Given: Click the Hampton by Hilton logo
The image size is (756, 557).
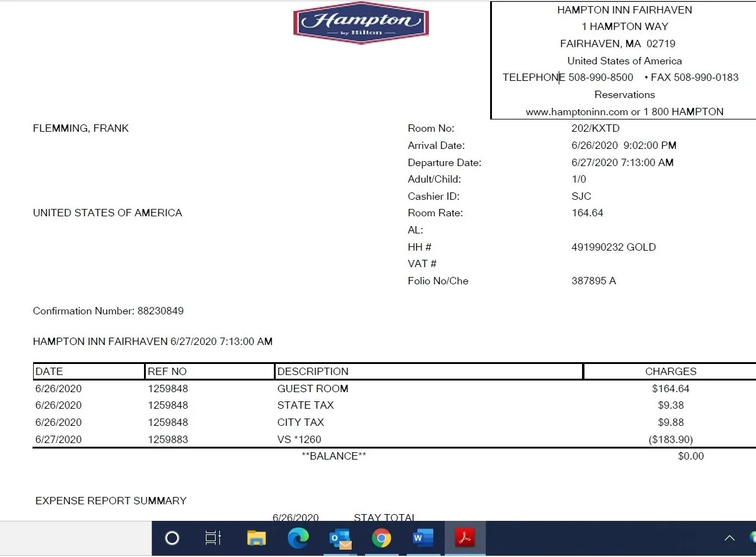Looking at the screenshot, I should 361,23.
